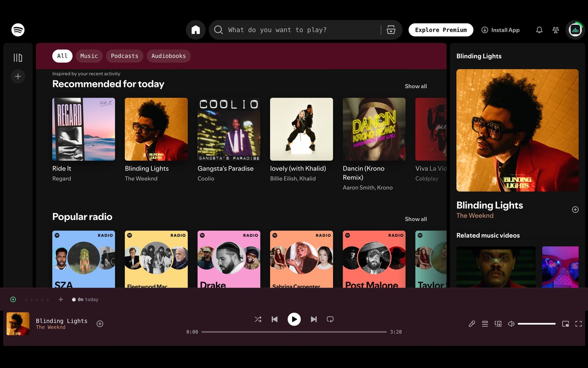Click the 0m today timer text

point(85,299)
